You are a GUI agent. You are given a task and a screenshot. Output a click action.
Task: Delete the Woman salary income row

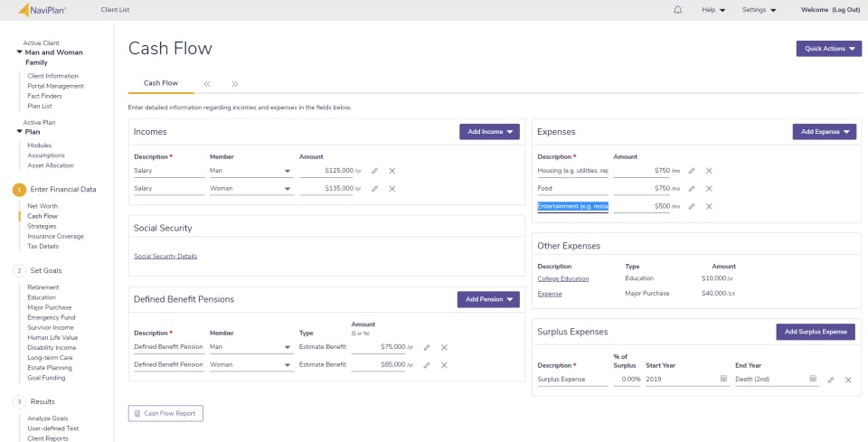coord(392,188)
